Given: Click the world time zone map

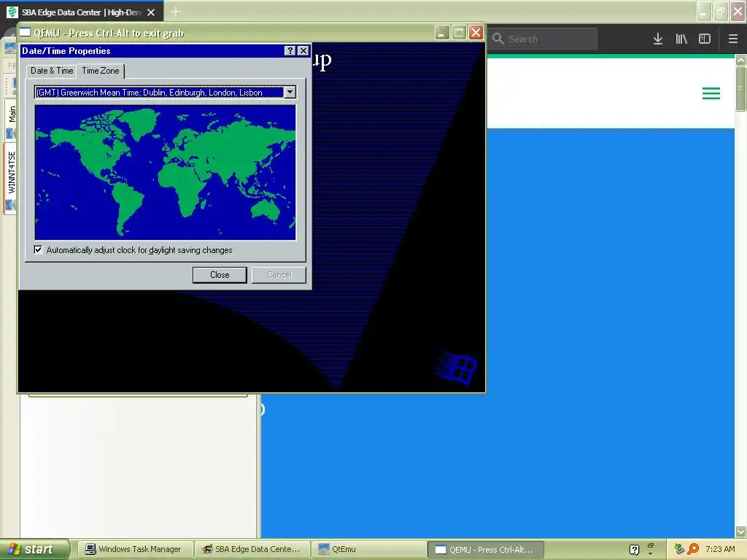Looking at the screenshot, I should click(x=166, y=172).
